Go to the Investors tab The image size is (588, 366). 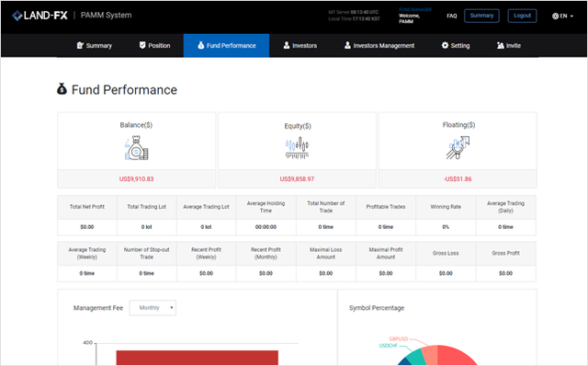click(x=300, y=45)
